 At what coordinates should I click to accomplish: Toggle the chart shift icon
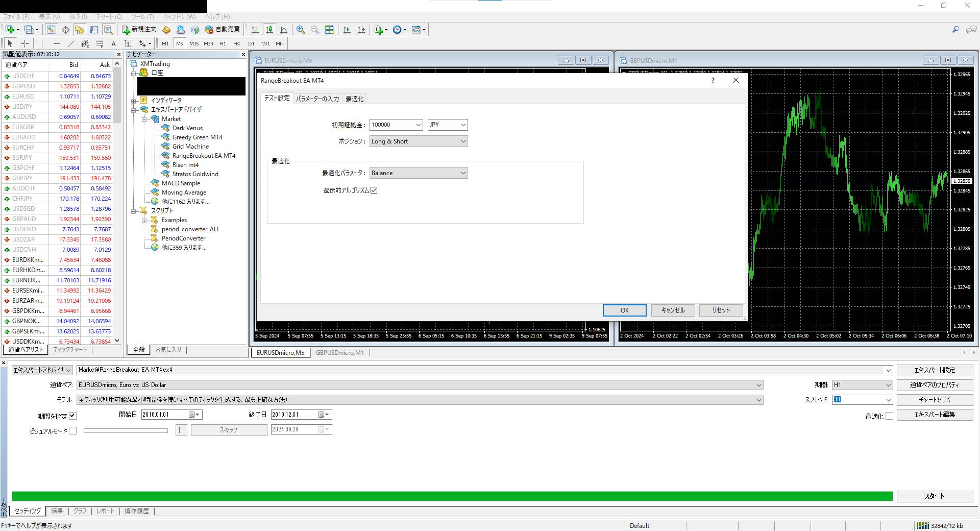(x=361, y=30)
